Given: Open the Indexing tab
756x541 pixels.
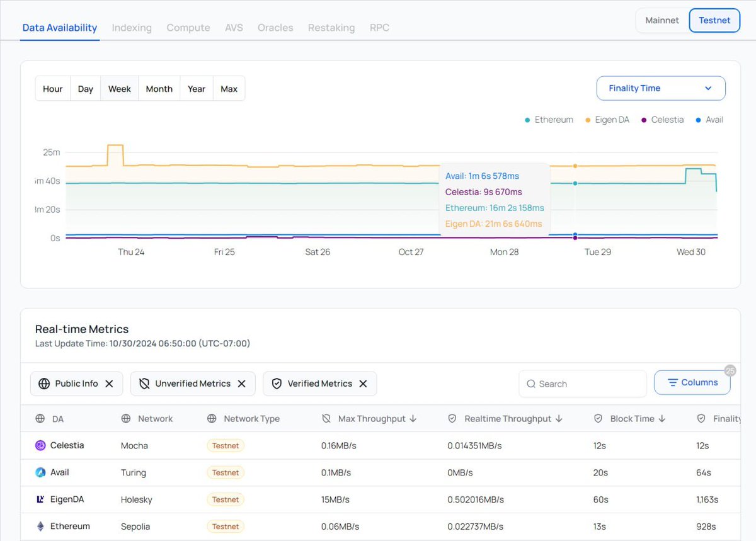Looking at the screenshot, I should coord(132,28).
